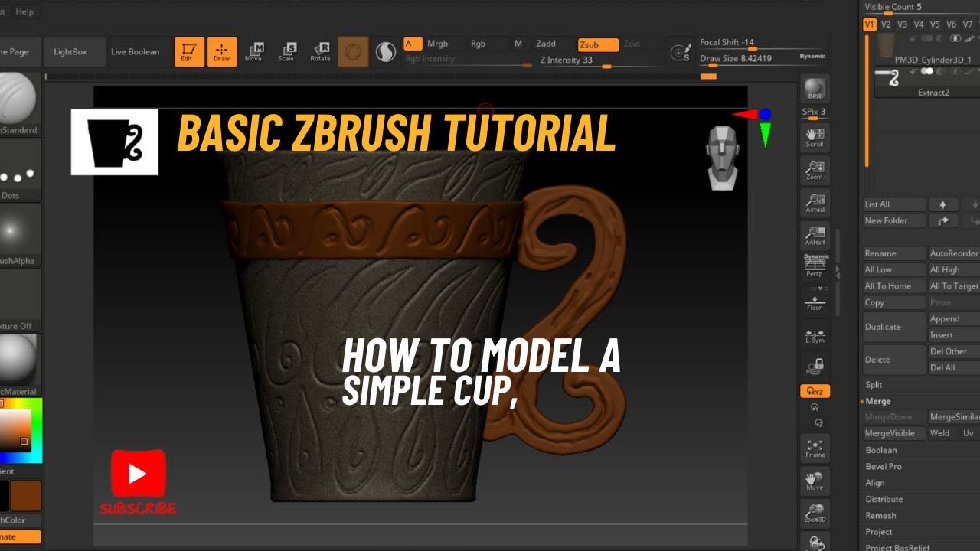Image resolution: width=980 pixels, height=551 pixels.
Task: Click the MergeVisible button
Action: [x=893, y=433]
